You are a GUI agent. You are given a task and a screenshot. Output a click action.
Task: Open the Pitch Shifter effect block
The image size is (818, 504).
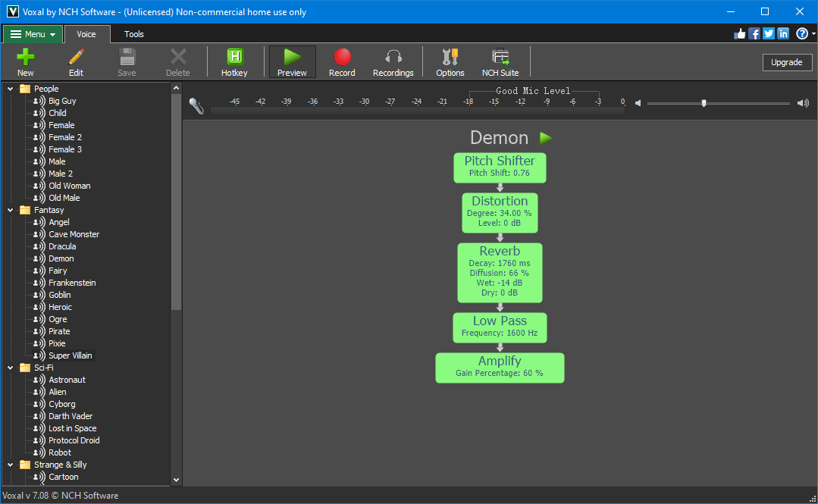point(500,167)
